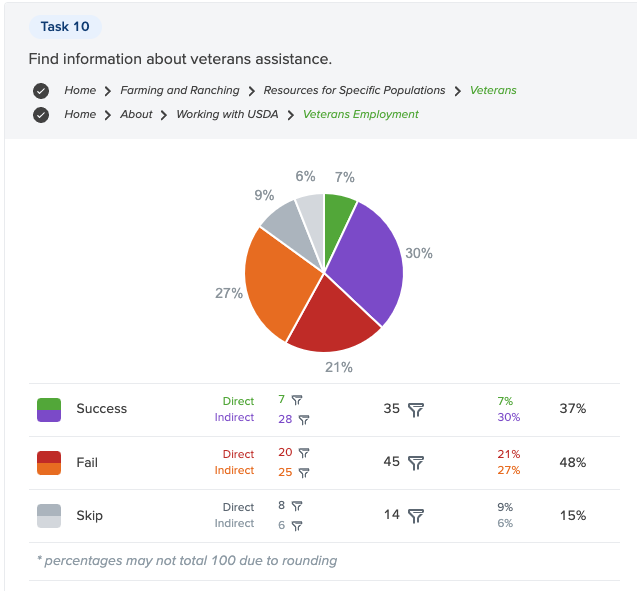This screenshot has width=637, height=591.
Task: Filter the Direct Success count of 7
Action: coord(296,400)
